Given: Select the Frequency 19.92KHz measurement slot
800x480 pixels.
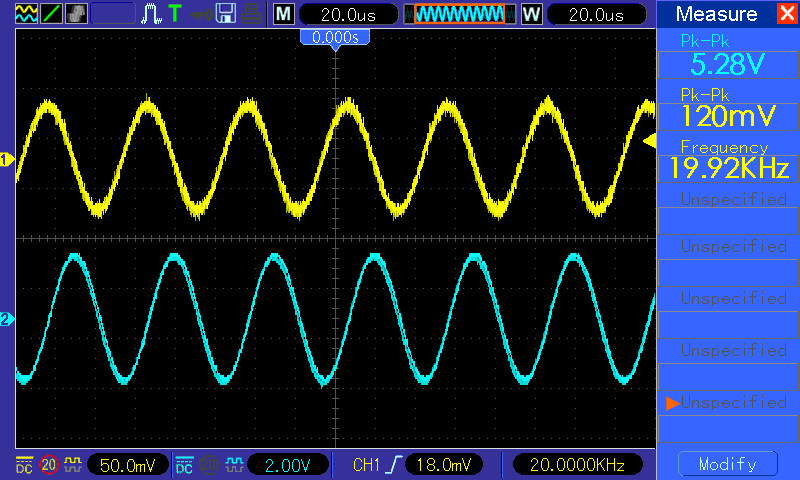Looking at the screenshot, I should [728, 160].
